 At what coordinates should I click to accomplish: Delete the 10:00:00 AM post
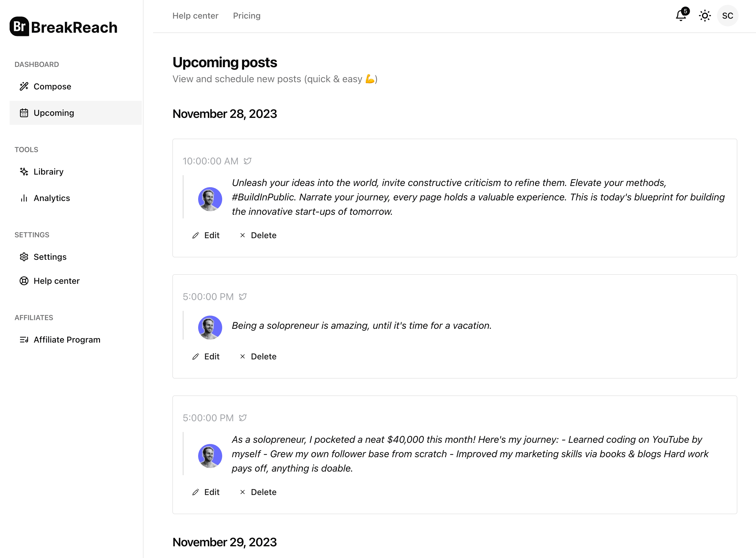pyautogui.click(x=258, y=235)
